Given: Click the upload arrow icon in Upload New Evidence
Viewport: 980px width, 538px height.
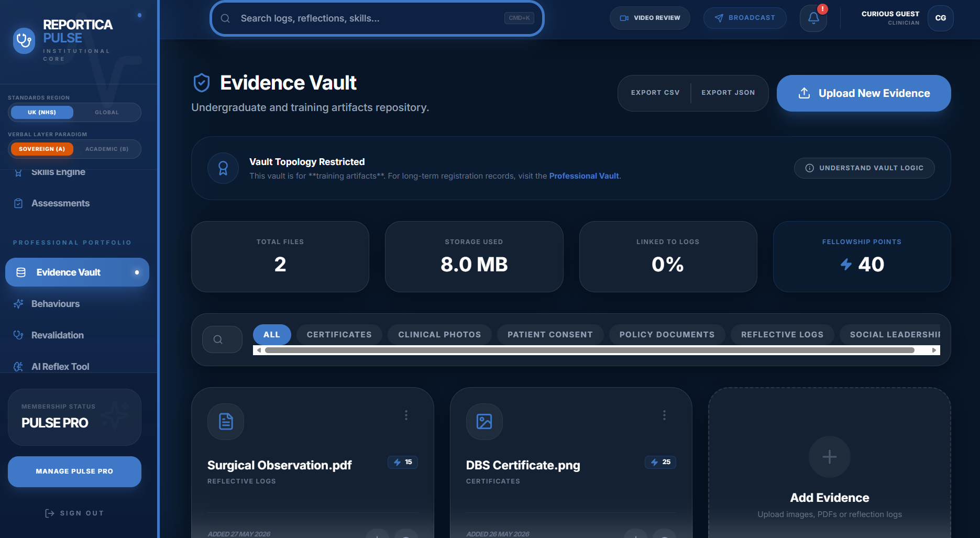Looking at the screenshot, I should pyautogui.click(x=804, y=93).
